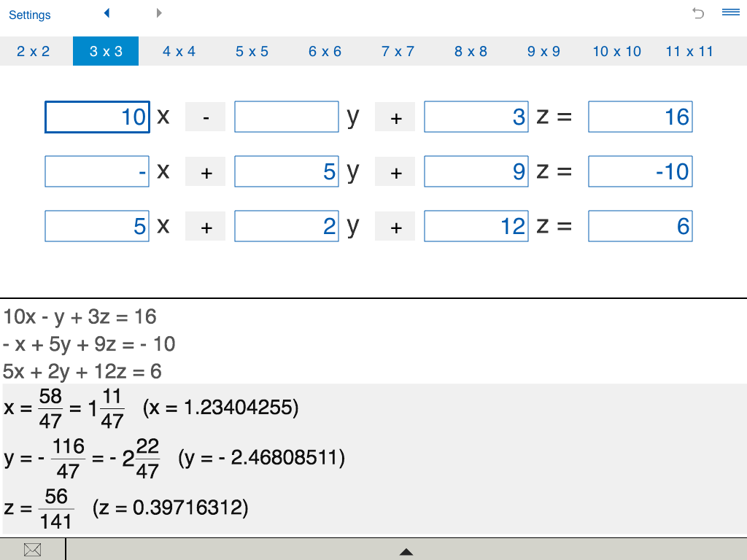Click the empty y coefficient field in row one
747x560 pixels.
[286, 117]
